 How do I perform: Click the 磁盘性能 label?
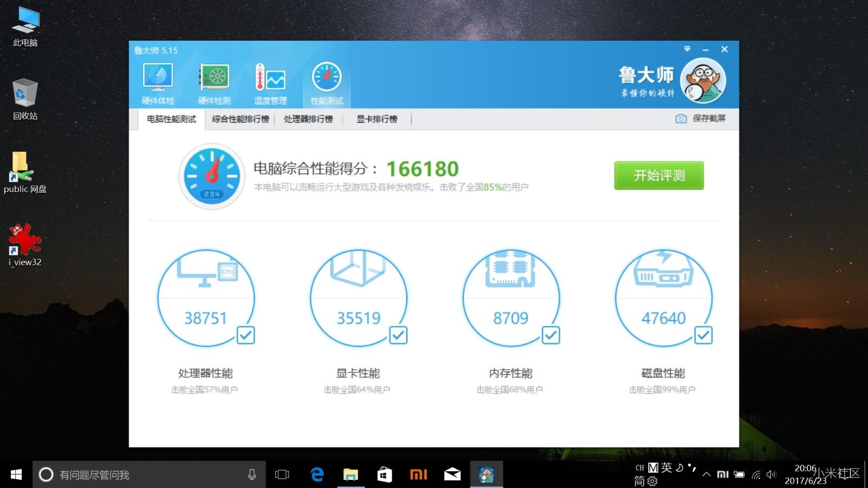click(663, 373)
